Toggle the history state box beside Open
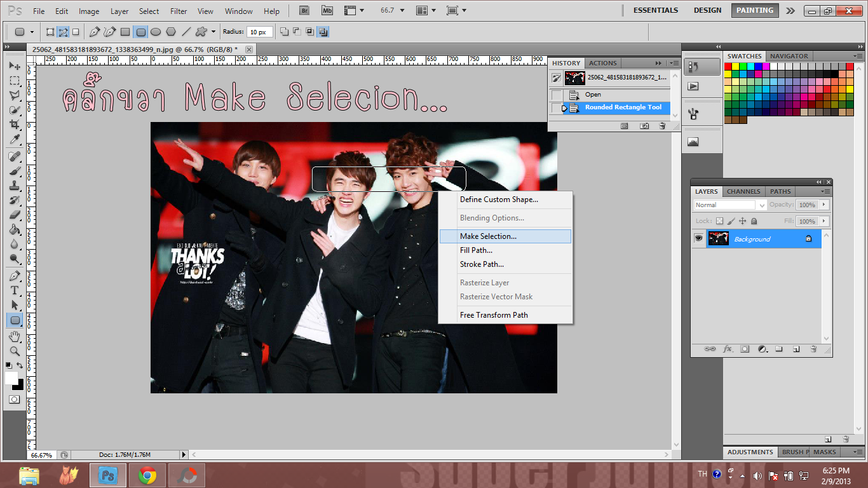 pyautogui.click(x=557, y=95)
